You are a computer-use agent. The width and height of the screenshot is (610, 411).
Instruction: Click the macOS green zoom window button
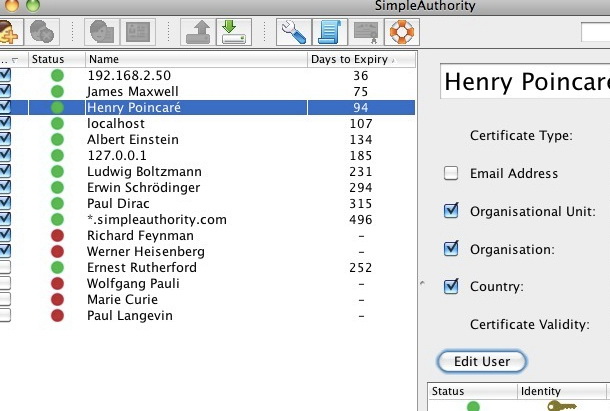pyautogui.click(x=33, y=5)
